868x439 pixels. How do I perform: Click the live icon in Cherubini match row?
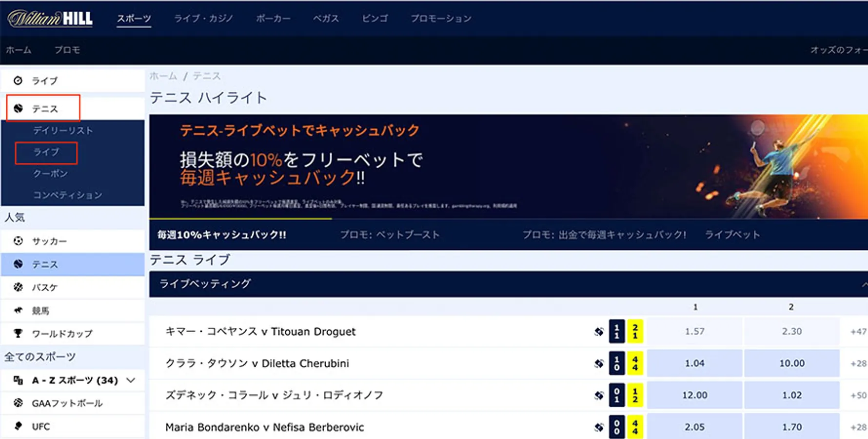click(599, 363)
